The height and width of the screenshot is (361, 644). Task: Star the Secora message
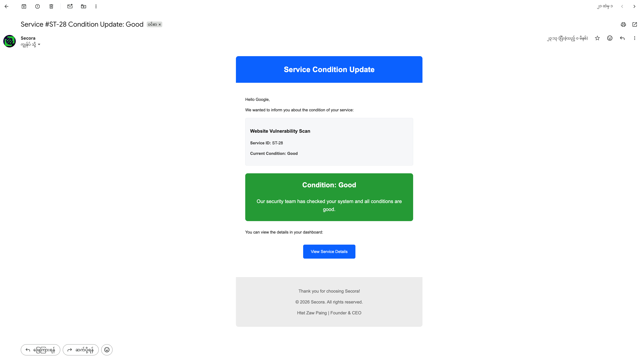pos(597,38)
